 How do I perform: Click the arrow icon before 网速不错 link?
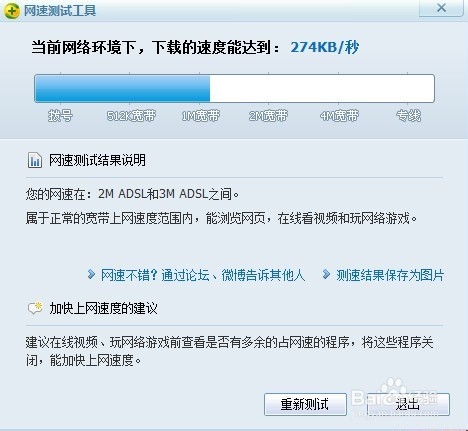[91, 274]
